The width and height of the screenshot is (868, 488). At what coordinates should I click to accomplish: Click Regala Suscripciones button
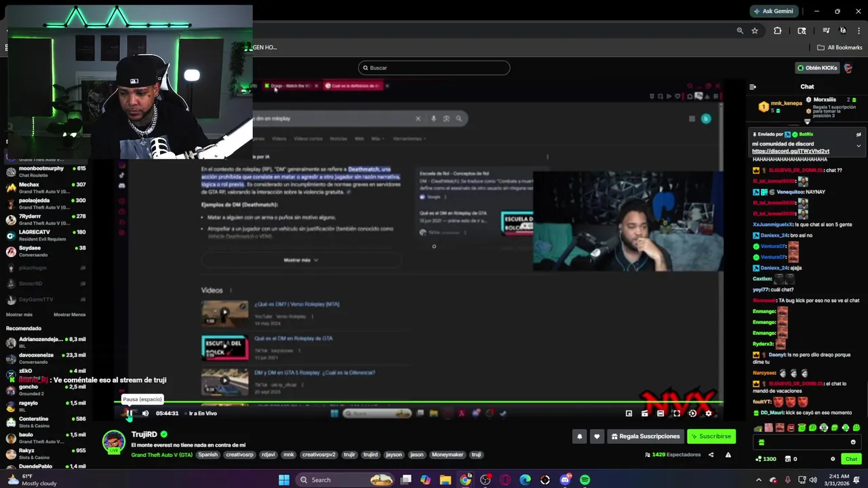click(645, 436)
